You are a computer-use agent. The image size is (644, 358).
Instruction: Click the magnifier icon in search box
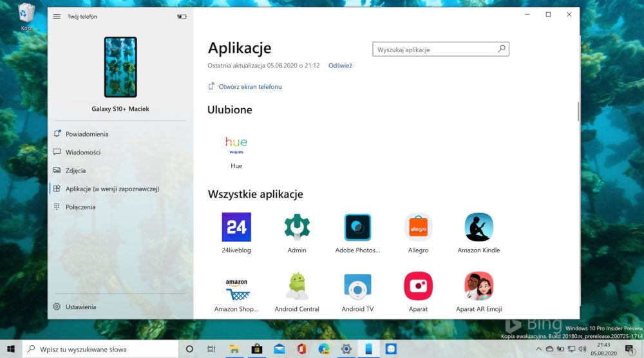pyautogui.click(x=502, y=49)
